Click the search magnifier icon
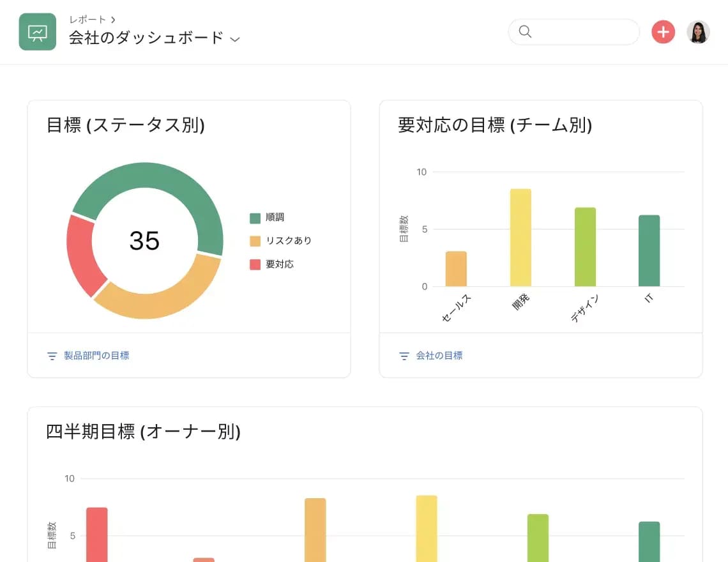 [525, 31]
